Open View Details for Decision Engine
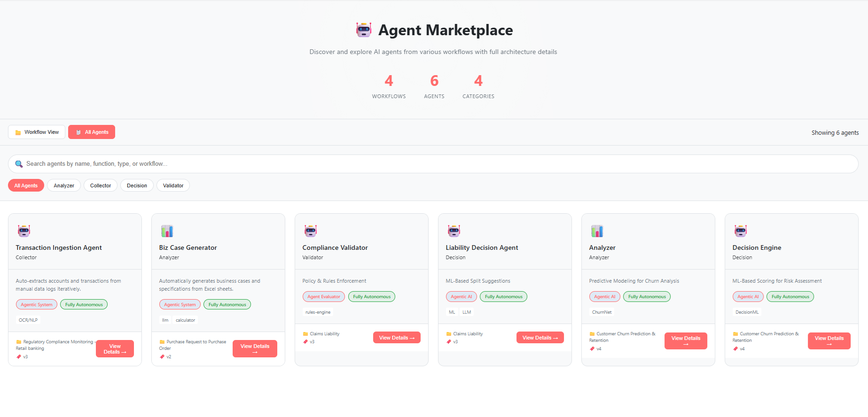This screenshot has width=868, height=417. 829,341
